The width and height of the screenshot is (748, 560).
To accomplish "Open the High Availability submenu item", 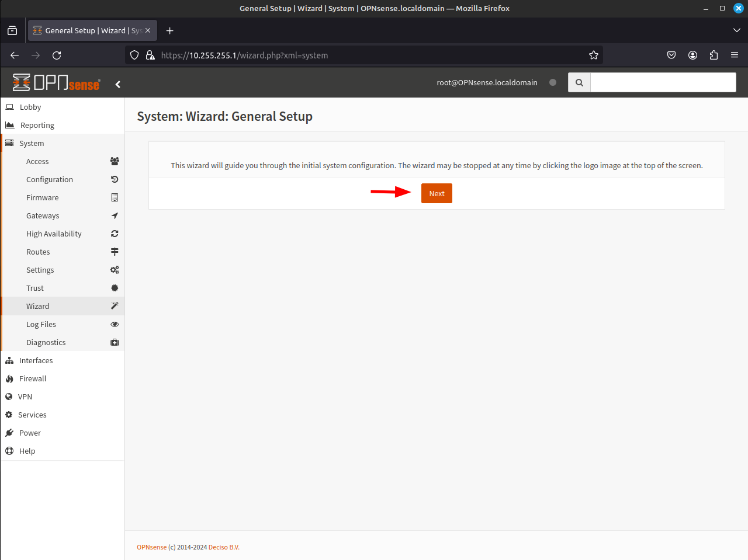I will click(x=54, y=234).
